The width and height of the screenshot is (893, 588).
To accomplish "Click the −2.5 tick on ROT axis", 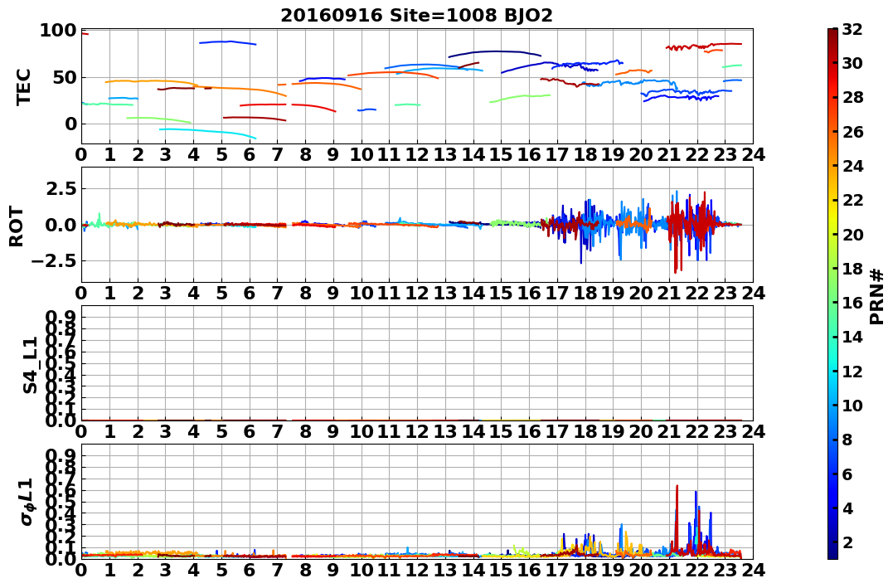I will [x=52, y=261].
